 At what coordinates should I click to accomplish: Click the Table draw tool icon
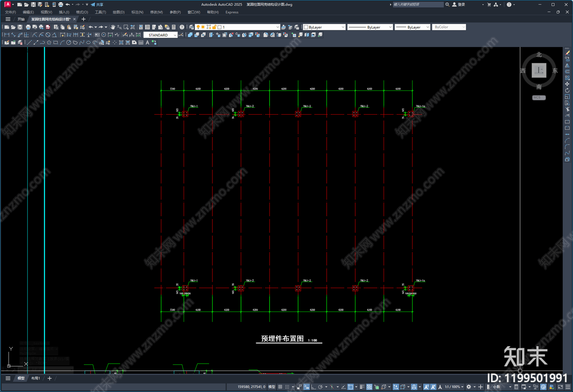pyautogui.click(x=141, y=43)
